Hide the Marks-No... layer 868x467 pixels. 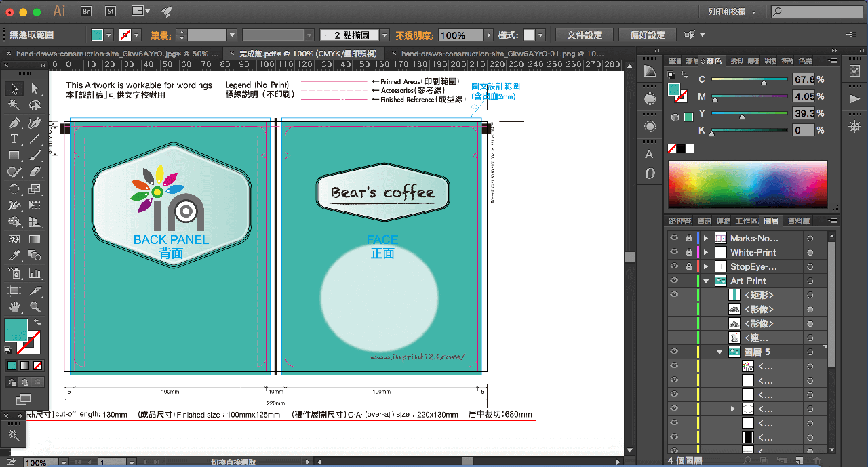click(673, 238)
